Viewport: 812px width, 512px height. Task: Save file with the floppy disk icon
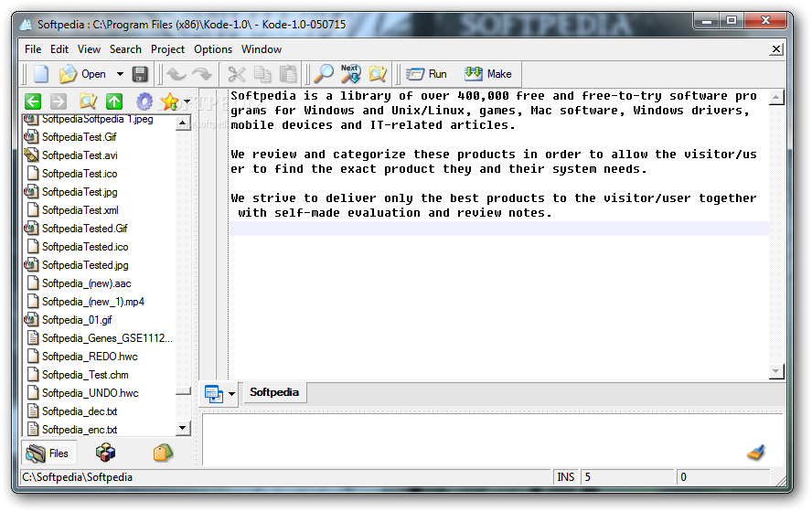[x=140, y=74]
